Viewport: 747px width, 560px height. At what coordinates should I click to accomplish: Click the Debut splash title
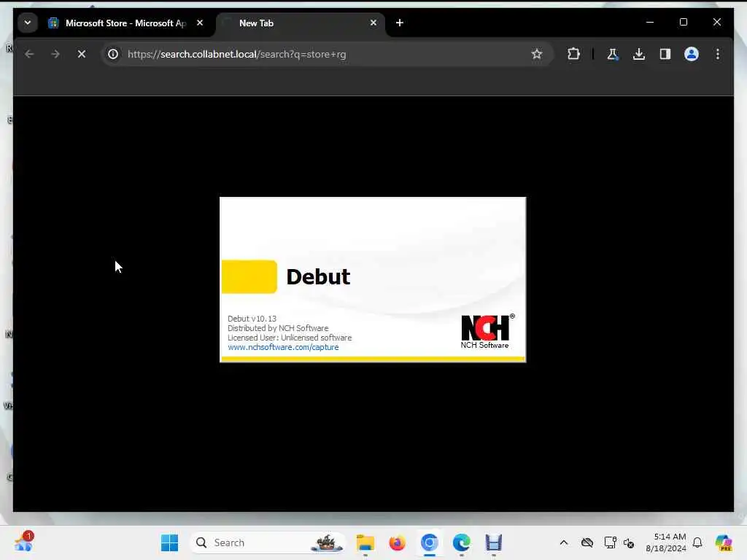point(318,276)
